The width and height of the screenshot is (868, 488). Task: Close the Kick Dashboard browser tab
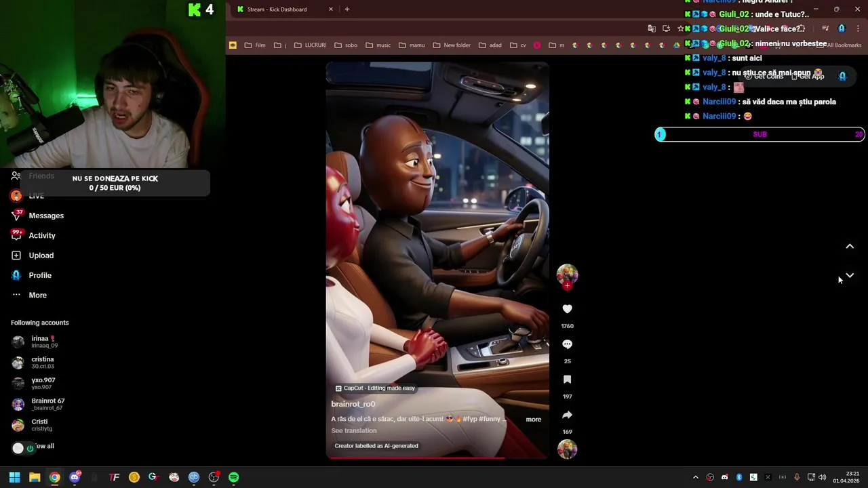click(331, 9)
